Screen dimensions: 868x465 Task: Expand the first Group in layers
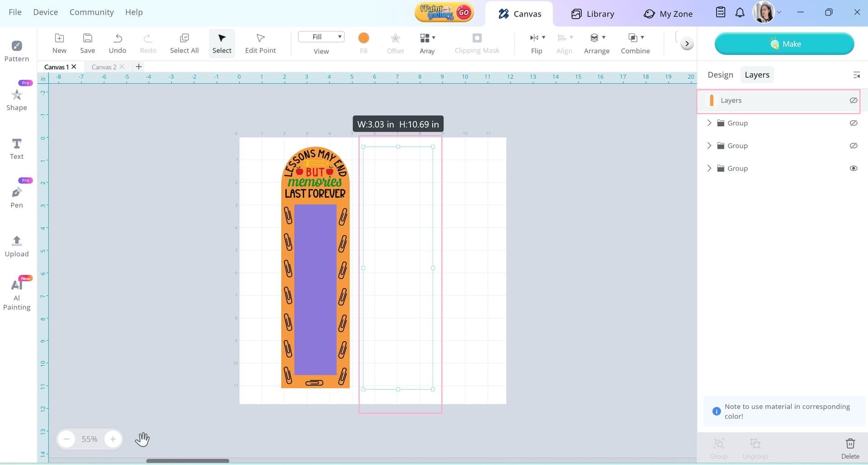click(x=709, y=123)
